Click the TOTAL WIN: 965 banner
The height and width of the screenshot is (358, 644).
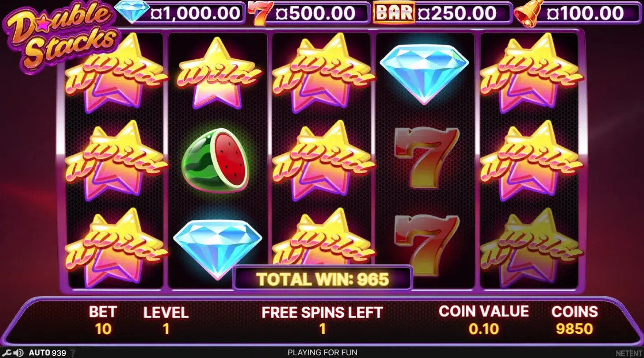pyautogui.click(x=322, y=279)
